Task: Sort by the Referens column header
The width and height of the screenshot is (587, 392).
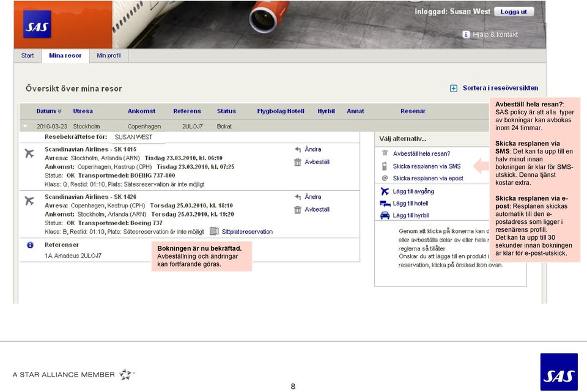Action: point(187,111)
